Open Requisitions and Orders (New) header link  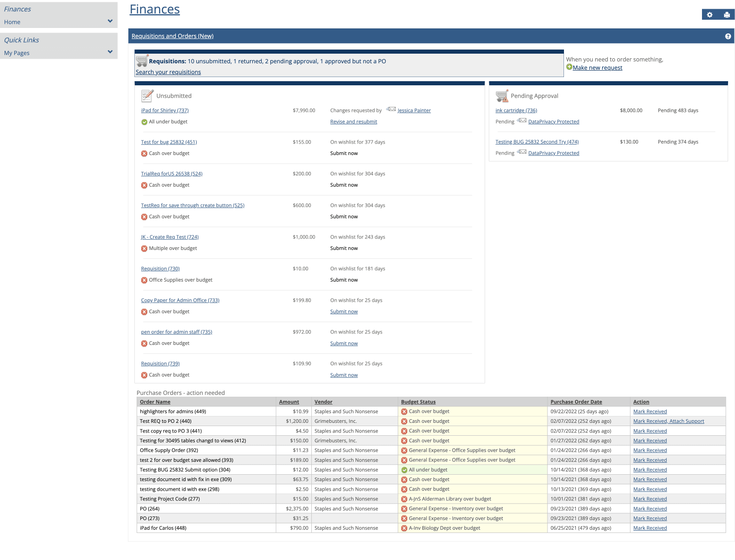click(x=172, y=36)
